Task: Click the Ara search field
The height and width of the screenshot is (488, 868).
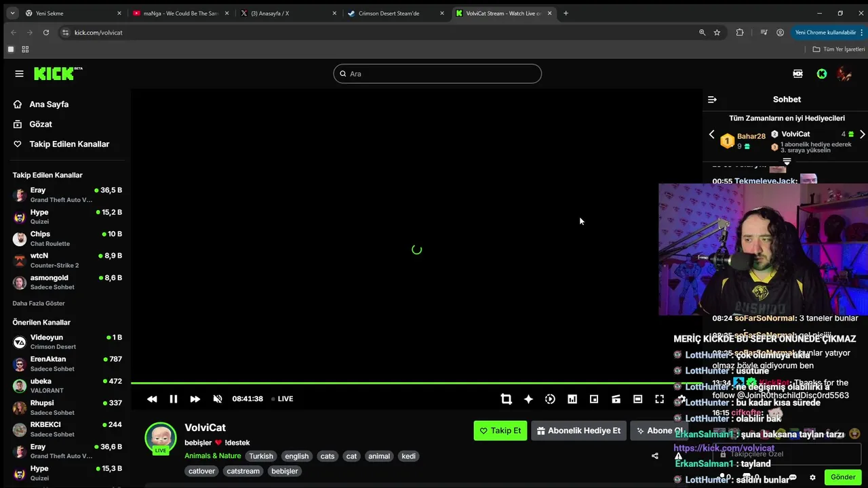Action: tap(437, 74)
